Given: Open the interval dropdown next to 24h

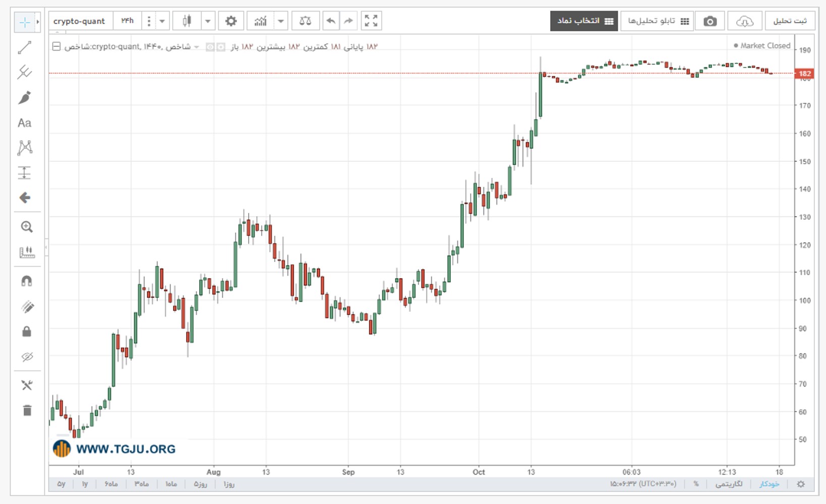Looking at the screenshot, I should tap(162, 21).
